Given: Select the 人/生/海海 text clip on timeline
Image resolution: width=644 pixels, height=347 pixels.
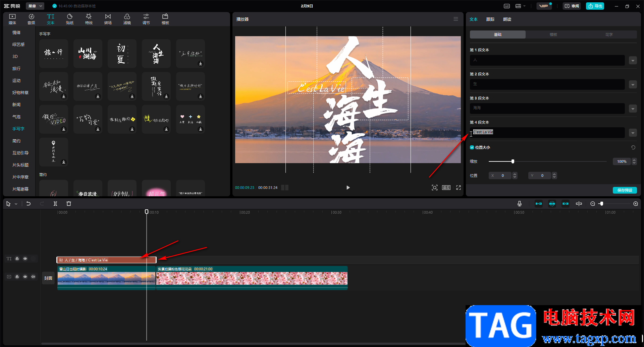Looking at the screenshot, I should pyautogui.click(x=106, y=260).
